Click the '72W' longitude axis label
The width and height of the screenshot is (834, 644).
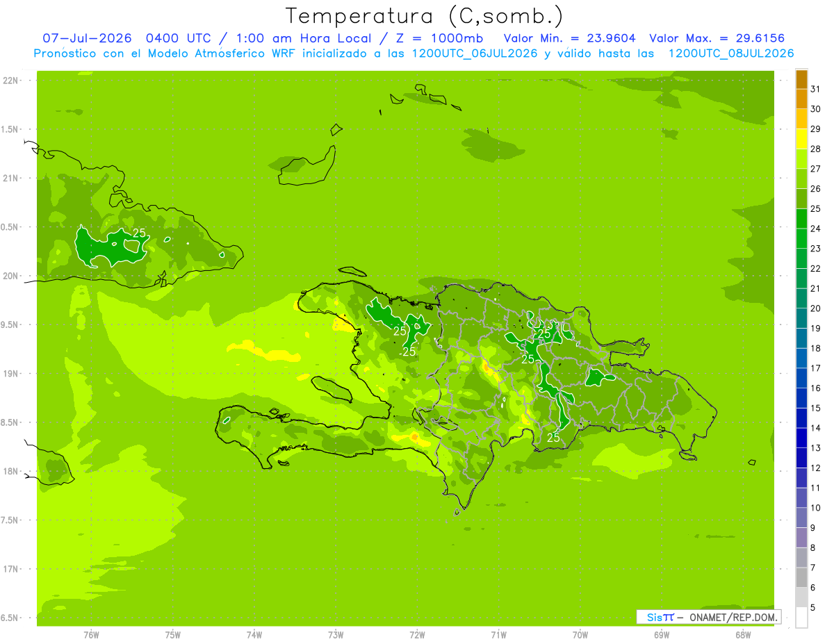click(x=417, y=635)
